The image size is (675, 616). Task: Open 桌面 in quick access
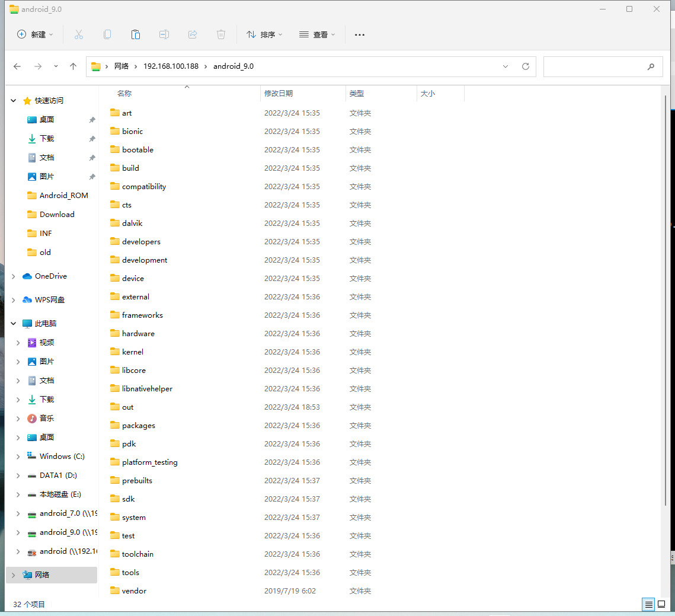click(x=46, y=120)
